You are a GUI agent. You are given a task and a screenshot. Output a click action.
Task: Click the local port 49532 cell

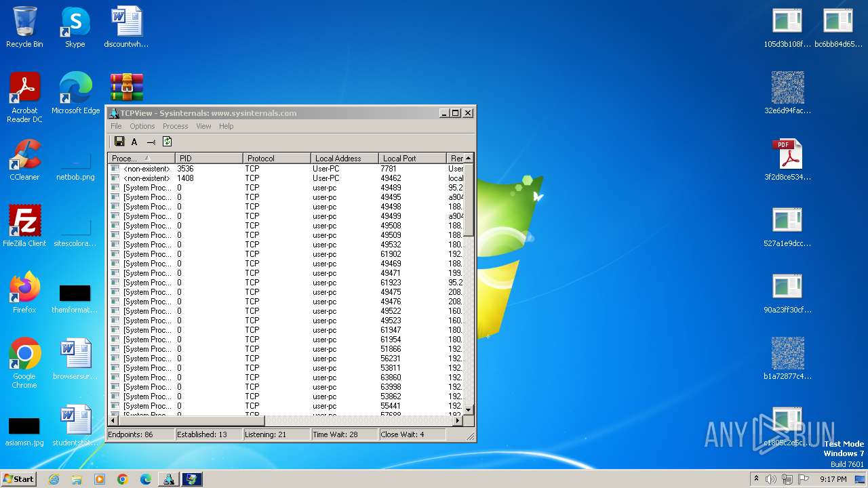(x=391, y=245)
